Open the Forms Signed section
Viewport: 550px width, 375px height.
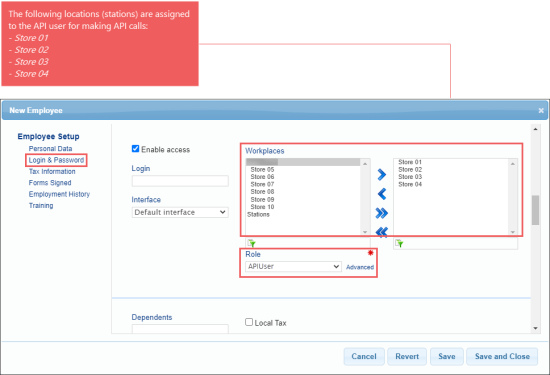pyautogui.click(x=50, y=183)
